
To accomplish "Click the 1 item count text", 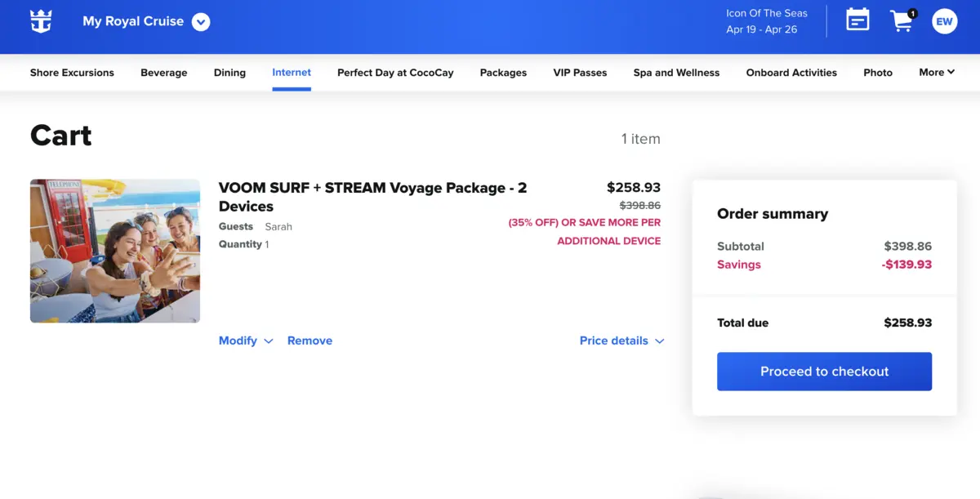I will click(641, 139).
